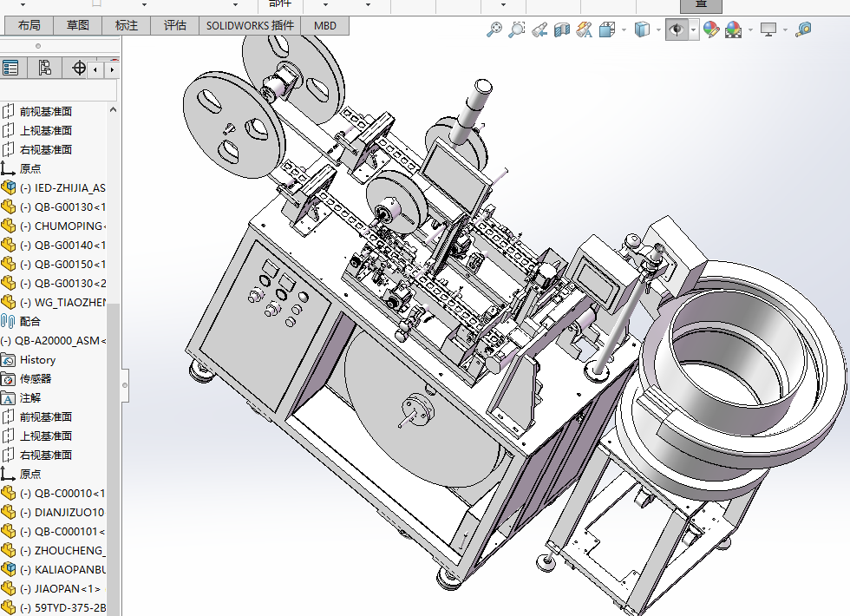Toggle the Hide/Show Items eye button
The width and height of the screenshot is (850, 616).
[x=676, y=29]
